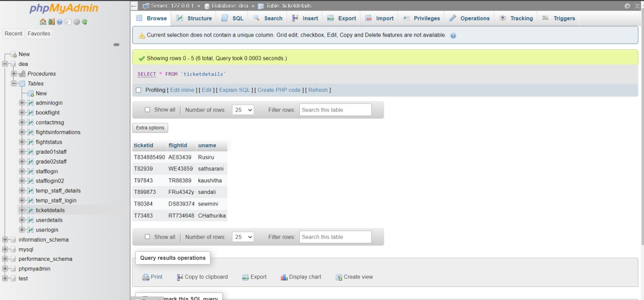644x300 pixels.
Task: Click the Edit inline link
Action: click(182, 90)
